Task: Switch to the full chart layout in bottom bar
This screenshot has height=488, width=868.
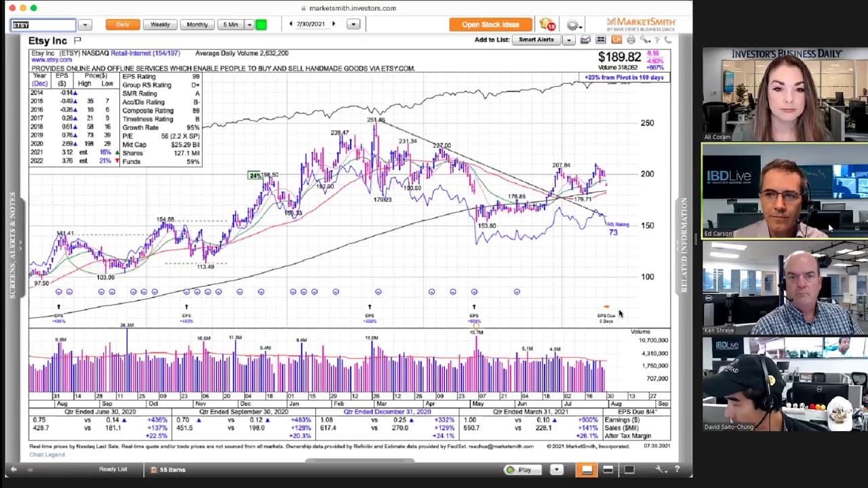Action: pyautogui.click(x=587, y=470)
